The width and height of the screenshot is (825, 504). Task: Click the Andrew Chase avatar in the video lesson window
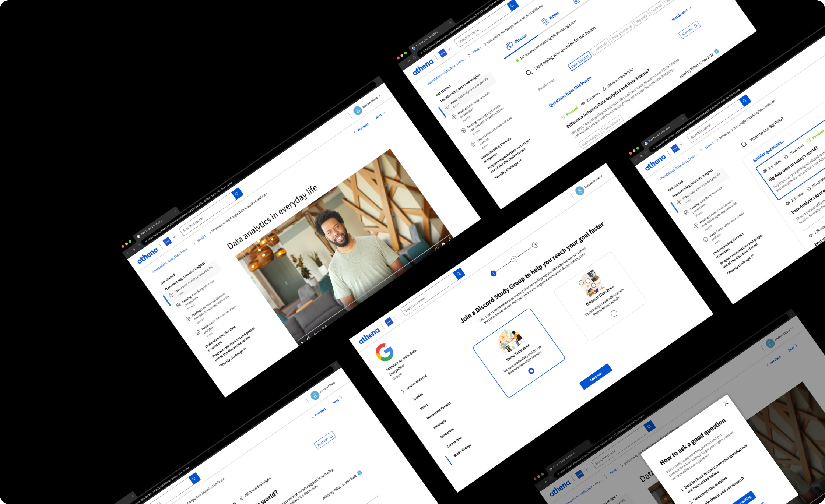point(357,110)
